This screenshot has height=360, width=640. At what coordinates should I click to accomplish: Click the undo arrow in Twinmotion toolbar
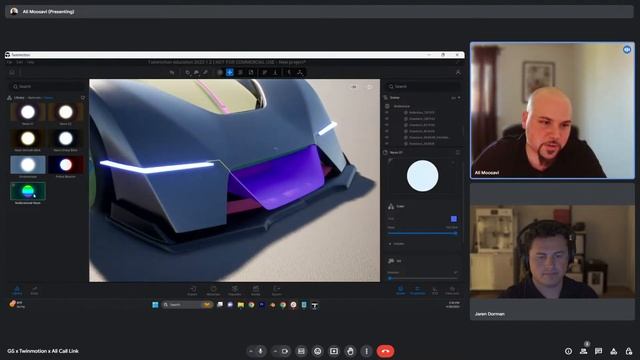pos(172,72)
